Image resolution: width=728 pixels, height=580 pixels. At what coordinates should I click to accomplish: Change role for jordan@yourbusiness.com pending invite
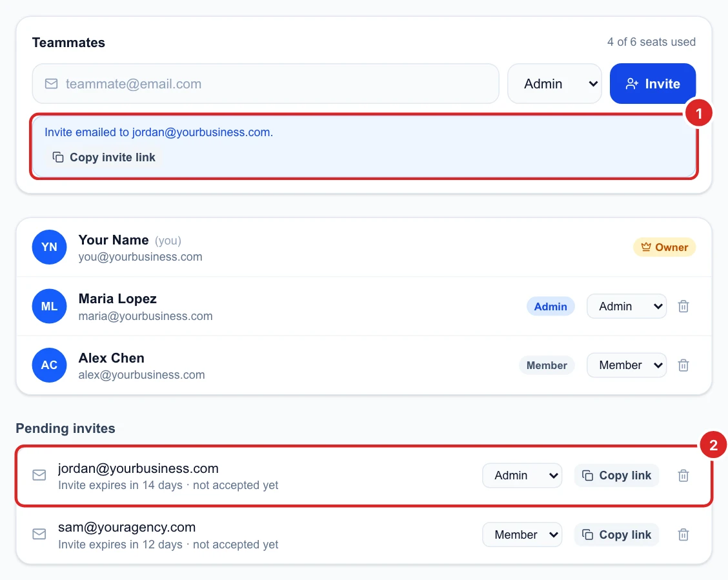pos(522,475)
